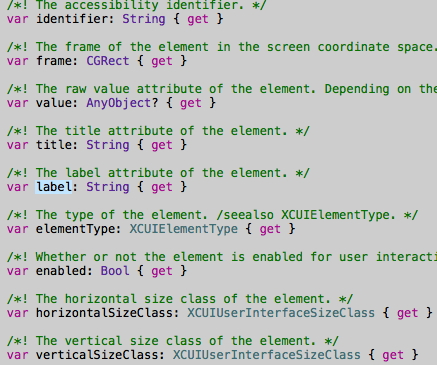Click the String type on label line
The image size is (437, 365).
[x=108, y=187]
